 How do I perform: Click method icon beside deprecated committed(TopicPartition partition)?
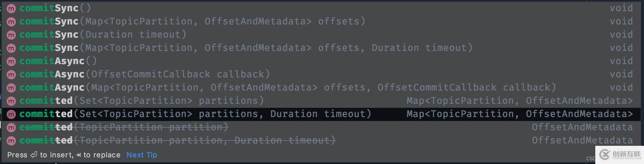11,127
